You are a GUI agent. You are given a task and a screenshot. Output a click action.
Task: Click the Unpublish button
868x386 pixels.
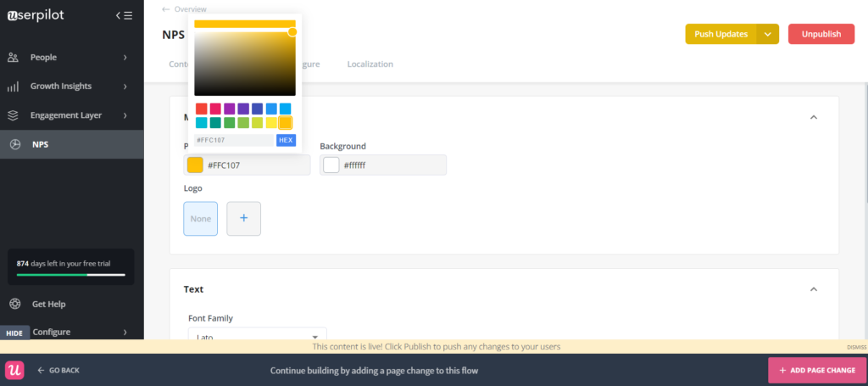tap(821, 34)
